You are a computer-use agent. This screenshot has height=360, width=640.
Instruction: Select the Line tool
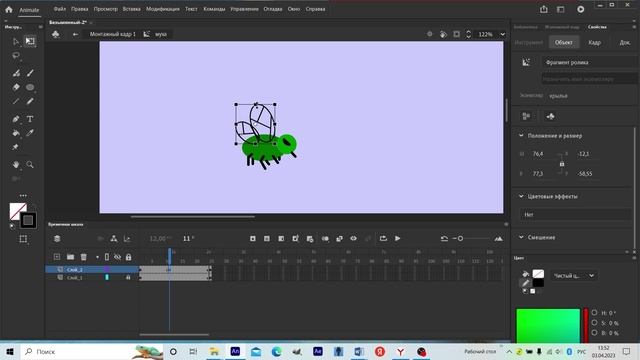click(x=16, y=101)
